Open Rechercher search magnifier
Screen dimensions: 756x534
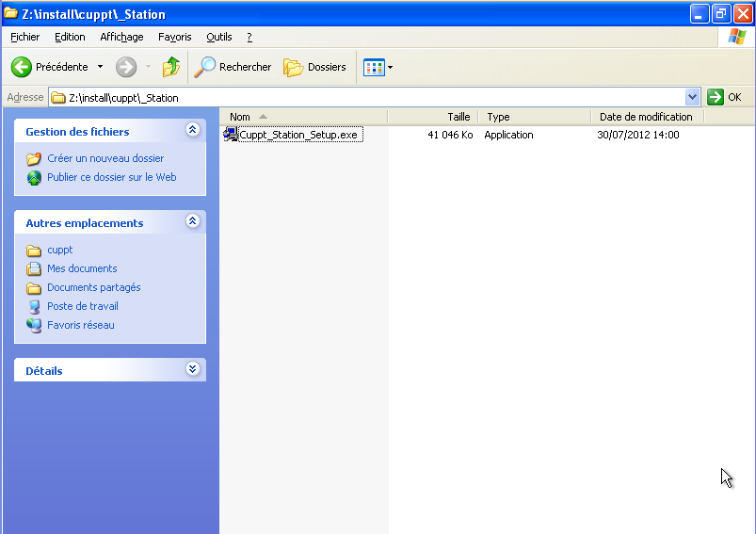click(205, 67)
